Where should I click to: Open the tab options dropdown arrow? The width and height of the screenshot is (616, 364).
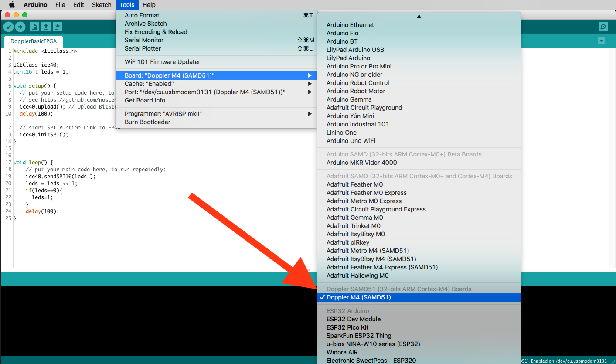point(602,41)
